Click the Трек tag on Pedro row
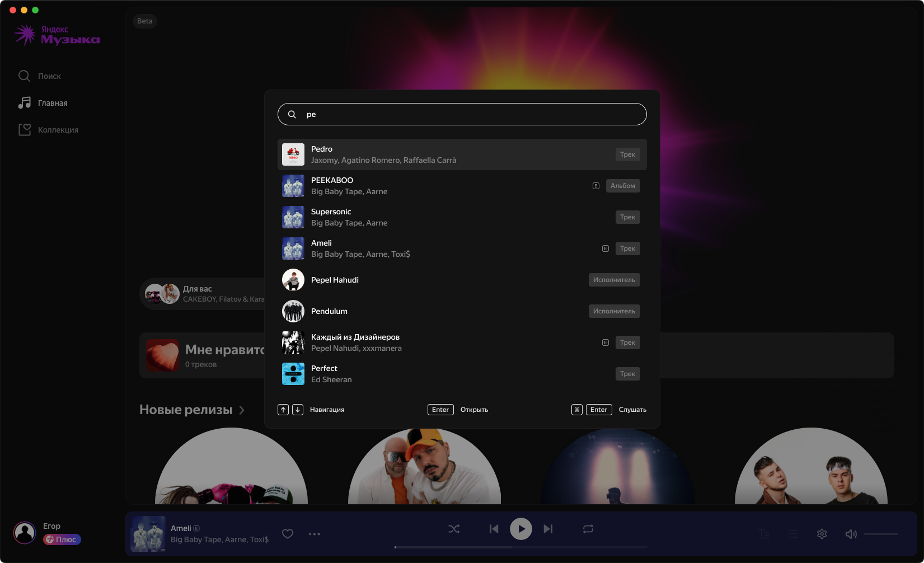Image resolution: width=924 pixels, height=563 pixels. [627, 154]
